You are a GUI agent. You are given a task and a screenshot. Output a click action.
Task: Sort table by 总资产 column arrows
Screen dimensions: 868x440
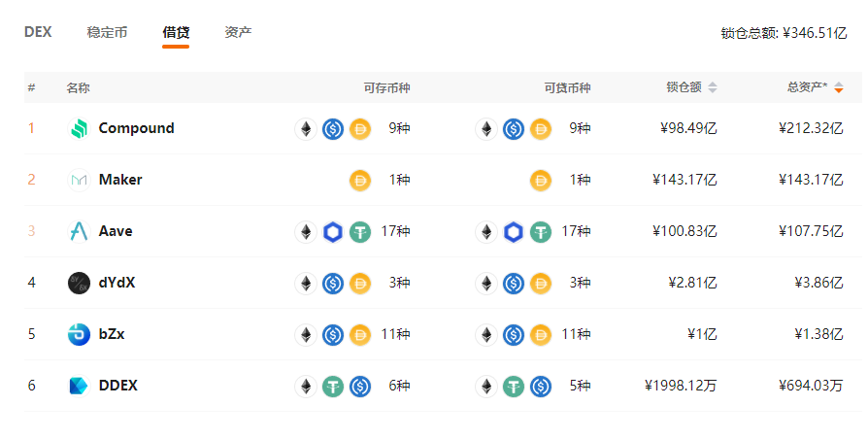tap(839, 87)
